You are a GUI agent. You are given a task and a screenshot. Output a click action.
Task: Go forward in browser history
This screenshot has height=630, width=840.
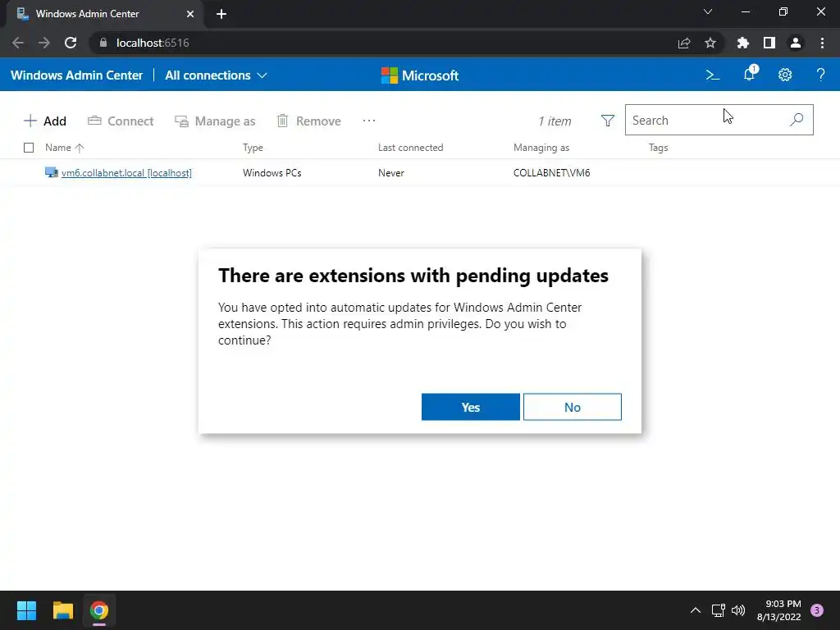44,43
